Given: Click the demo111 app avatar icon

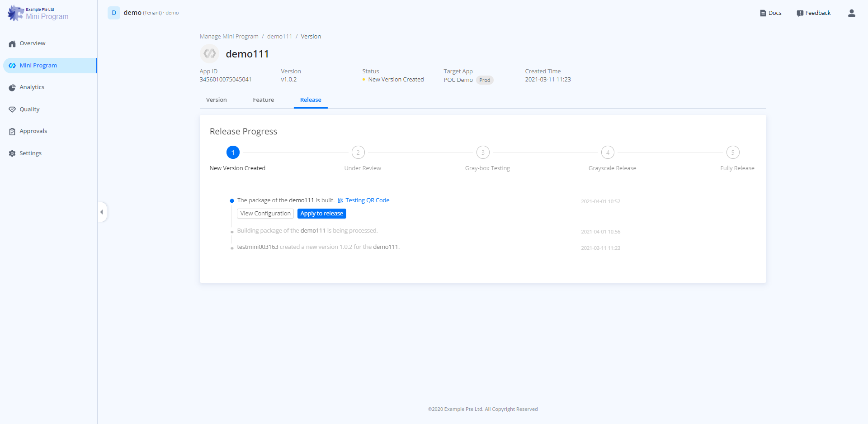Looking at the screenshot, I should 209,54.
